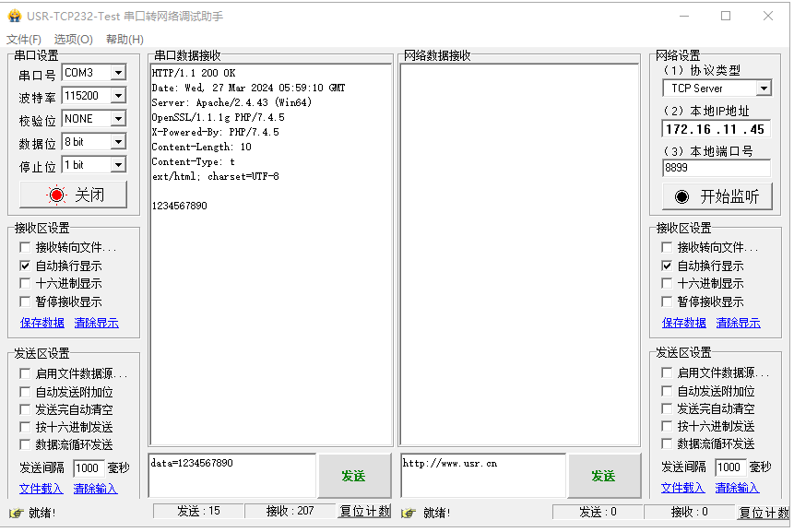The image size is (794, 532).
Task: Click the network 接收 : 0 counter
Action: 690,513
